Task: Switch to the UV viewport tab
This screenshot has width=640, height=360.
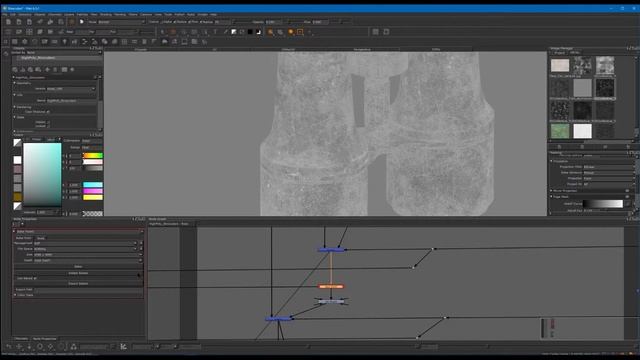Action: pos(214,49)
